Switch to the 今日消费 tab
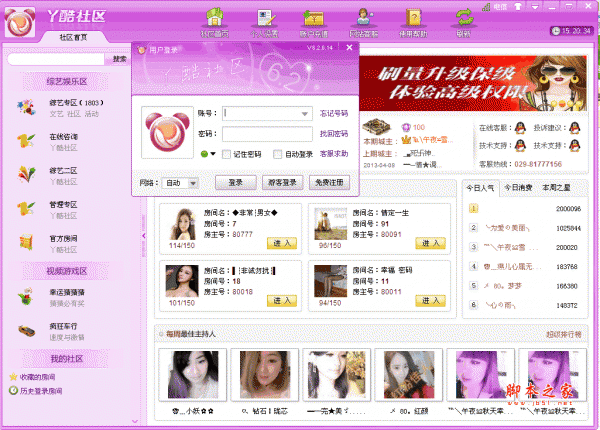 coord(518,187)
